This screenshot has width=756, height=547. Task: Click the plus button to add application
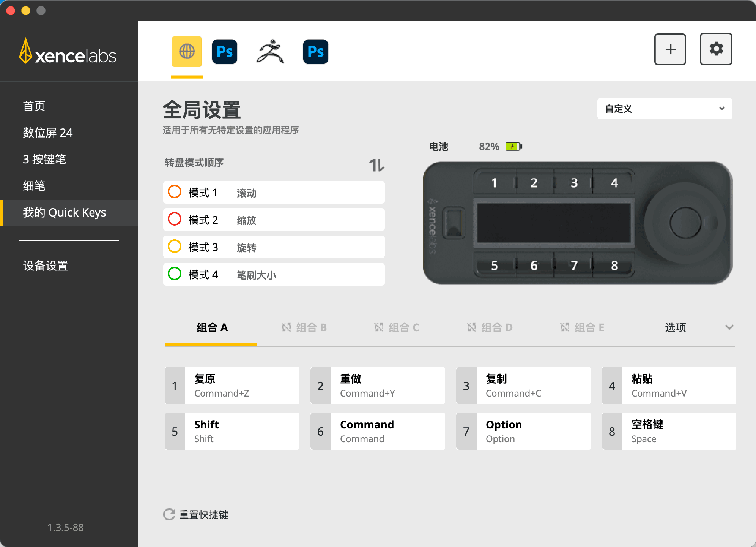[x=670, y=49]
